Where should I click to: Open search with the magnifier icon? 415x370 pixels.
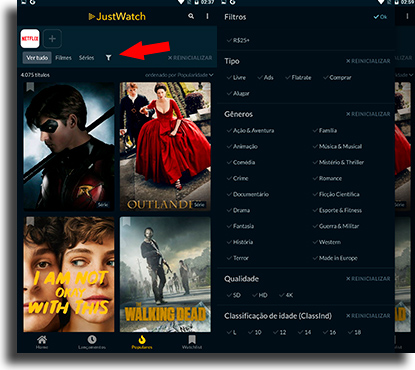[191, 16]
